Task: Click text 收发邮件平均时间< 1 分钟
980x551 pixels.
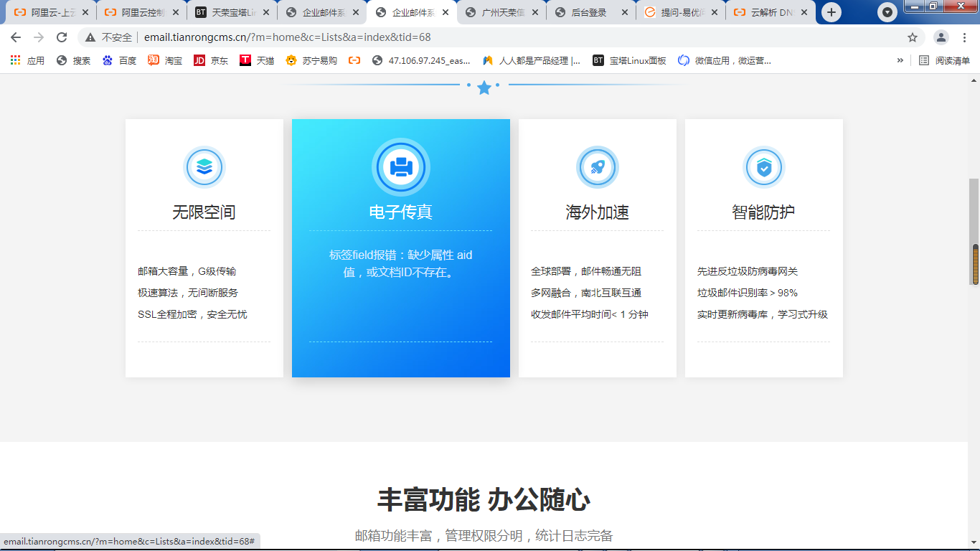Action: [x=590, y=314]
